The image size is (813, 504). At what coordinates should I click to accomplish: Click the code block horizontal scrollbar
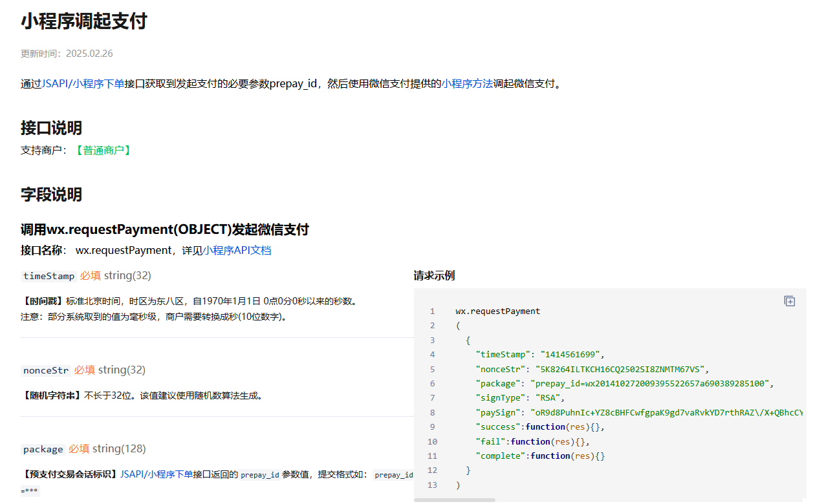point(455,500)
